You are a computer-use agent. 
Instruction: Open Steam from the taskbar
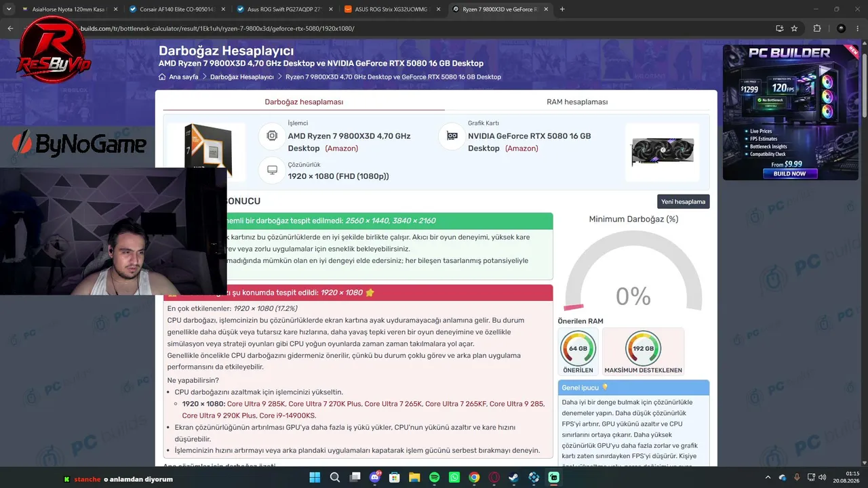tap(514, 478)
